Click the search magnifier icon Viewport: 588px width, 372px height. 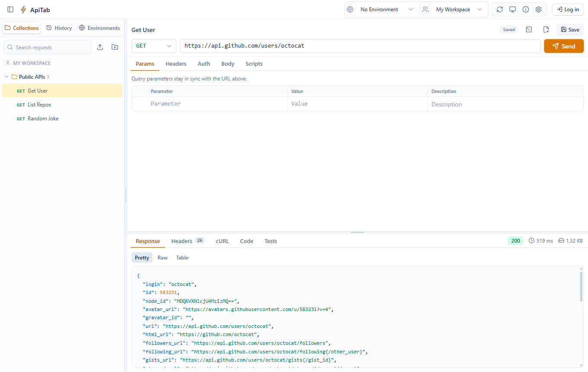(x=10, y=48)
